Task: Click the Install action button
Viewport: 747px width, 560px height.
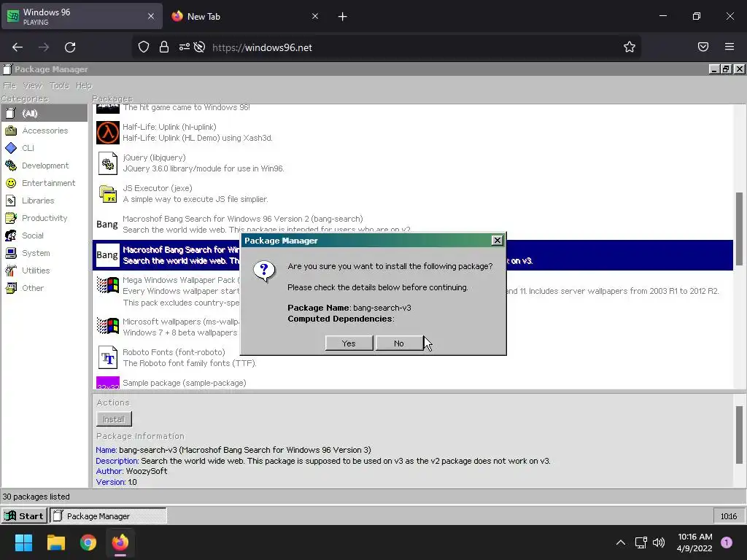Action: coord(114,419)
